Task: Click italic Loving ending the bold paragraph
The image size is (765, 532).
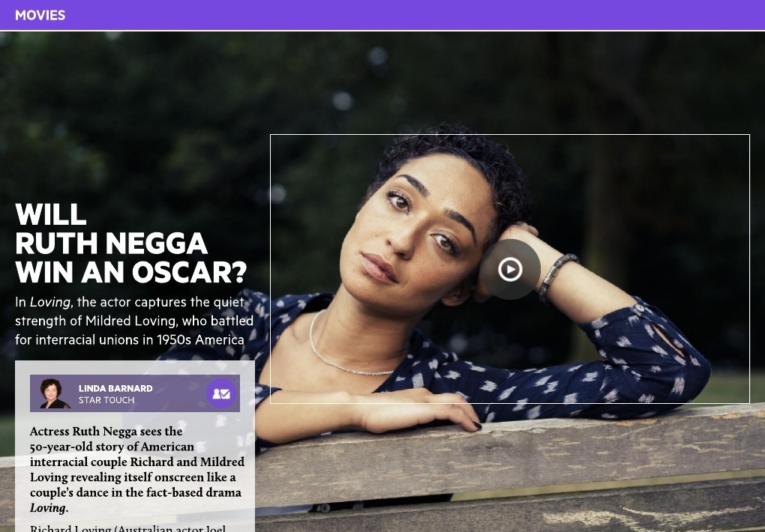Action: pos(48,507)
